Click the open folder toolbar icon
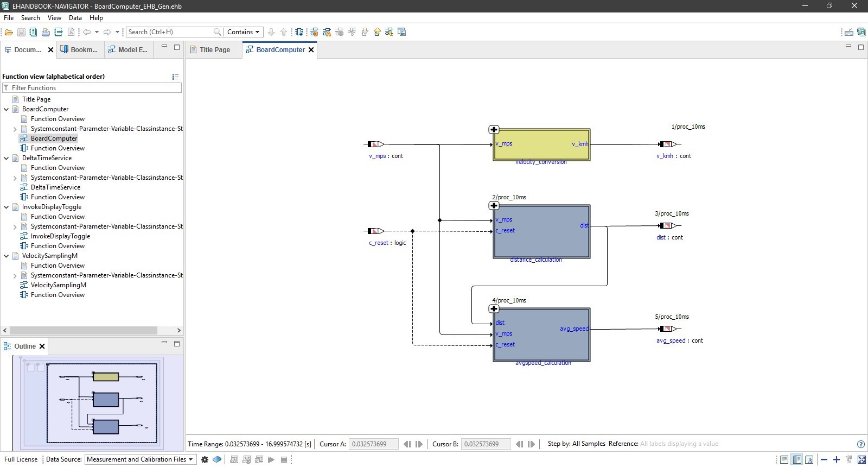Screen dimensions: 868x467 click(9, 32)
